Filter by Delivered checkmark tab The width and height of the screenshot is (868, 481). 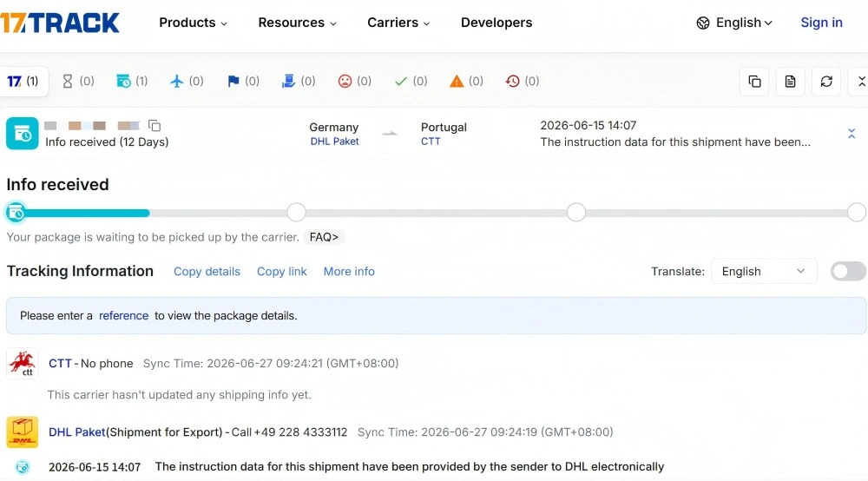[x=411, y=82]
